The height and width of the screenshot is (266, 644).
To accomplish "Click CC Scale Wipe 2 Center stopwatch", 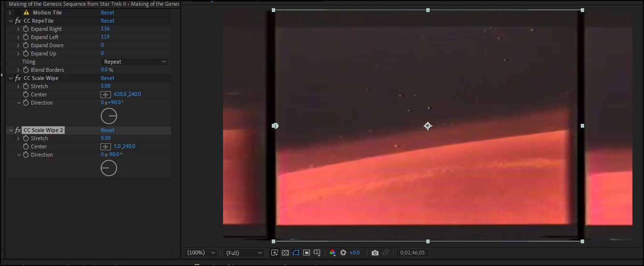I will 26,146.
